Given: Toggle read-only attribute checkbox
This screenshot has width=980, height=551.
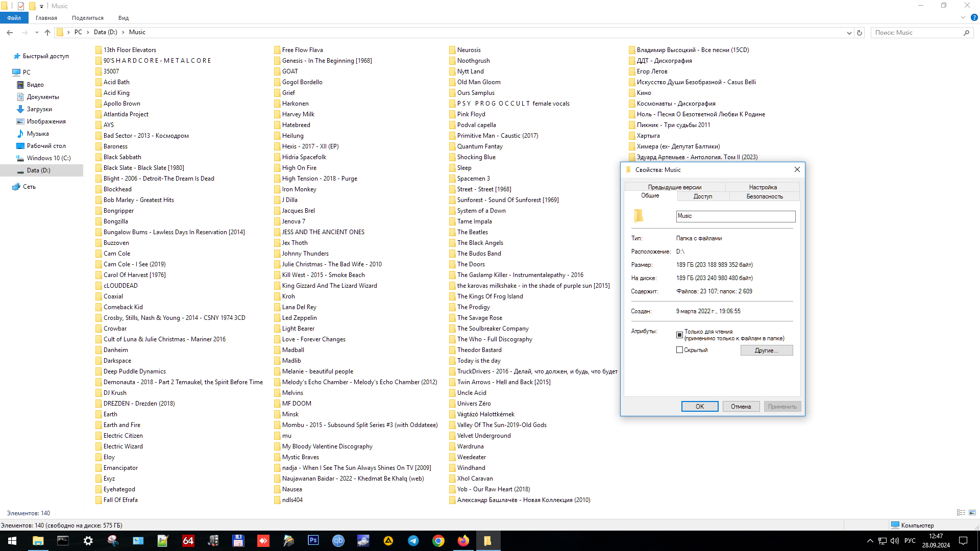Looking at the screenshot, I should coord(679,335).
